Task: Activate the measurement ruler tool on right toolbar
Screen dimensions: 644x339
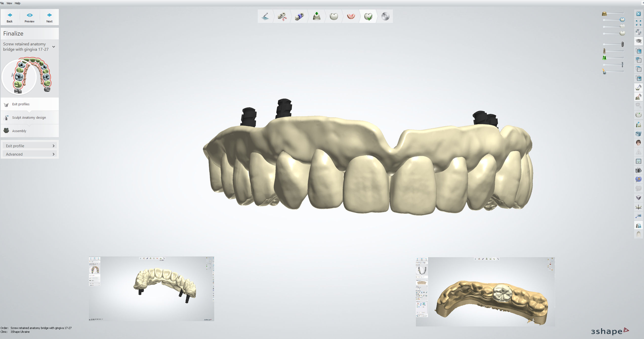Action: click(x=638, y=216)
